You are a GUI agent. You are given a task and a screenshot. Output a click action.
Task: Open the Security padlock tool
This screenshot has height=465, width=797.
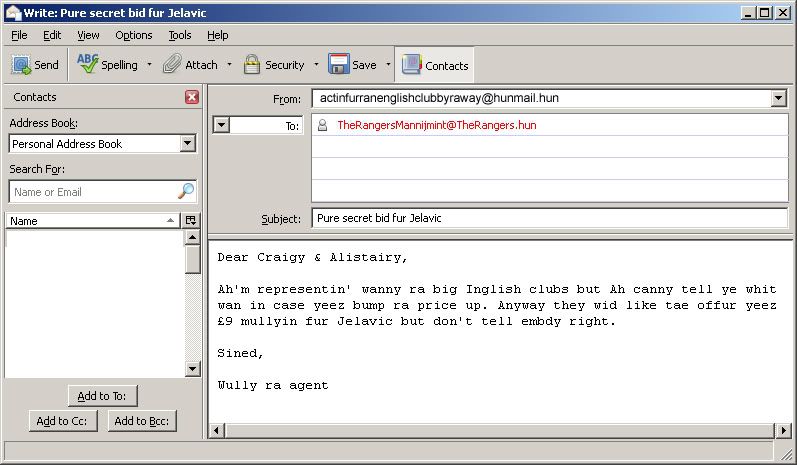(x=274, y=65)
